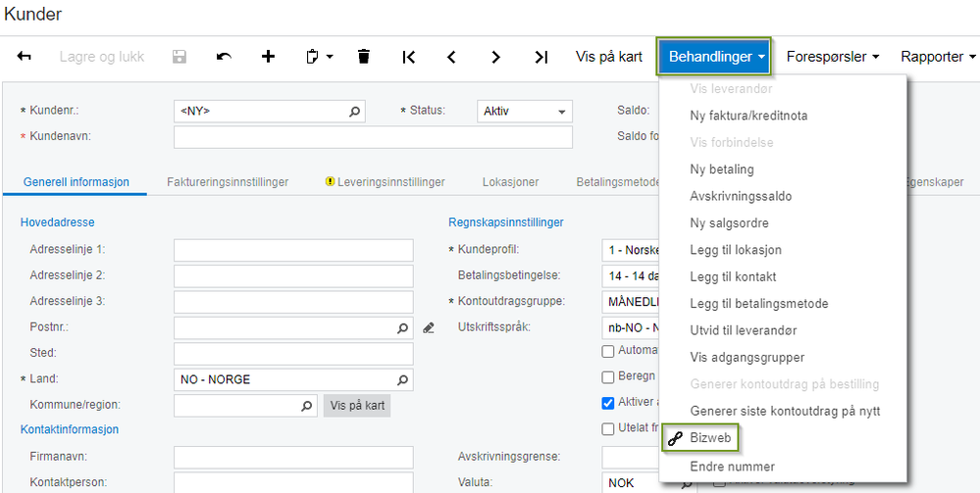Select Legg til betalingsmetode menu item
The height and width of the screenshot is (493, 980).
pos(758,304)
